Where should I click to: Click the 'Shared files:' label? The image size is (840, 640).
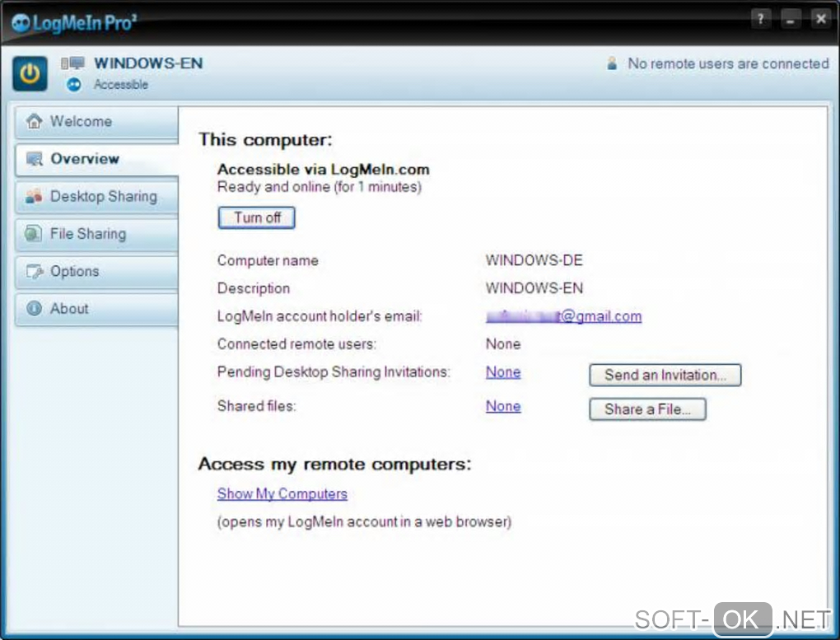[x=257, y=406]
